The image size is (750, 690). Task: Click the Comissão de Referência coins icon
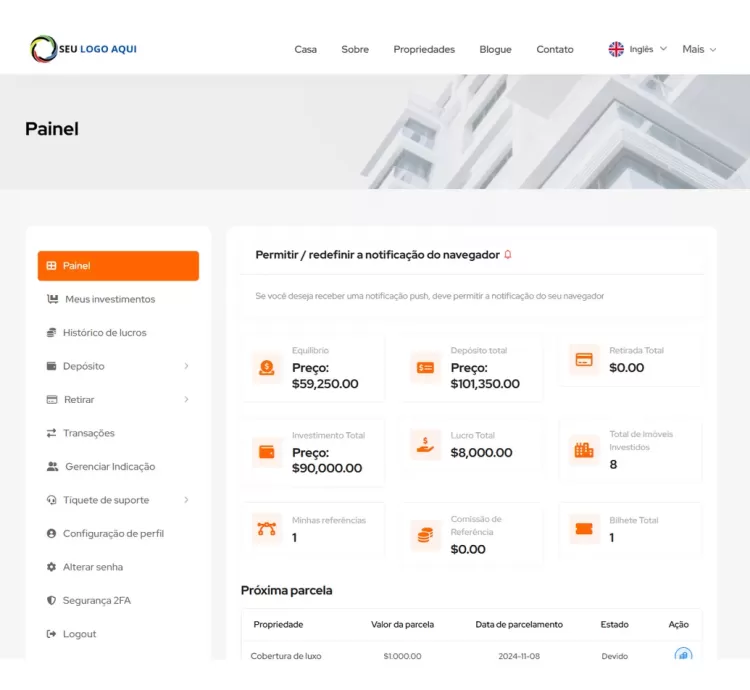point(426,535)
